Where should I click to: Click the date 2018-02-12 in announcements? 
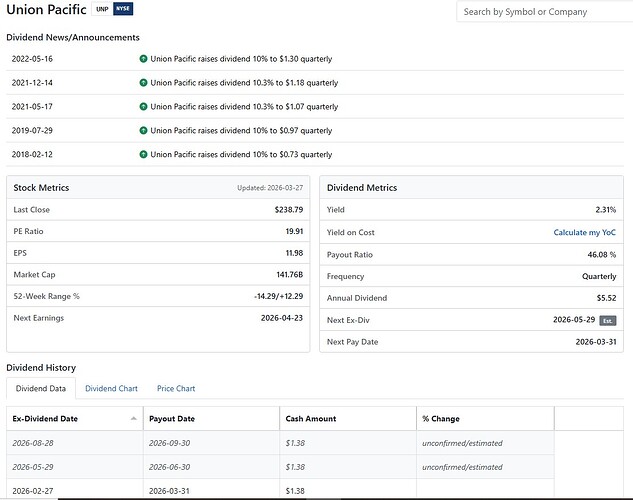32,154
